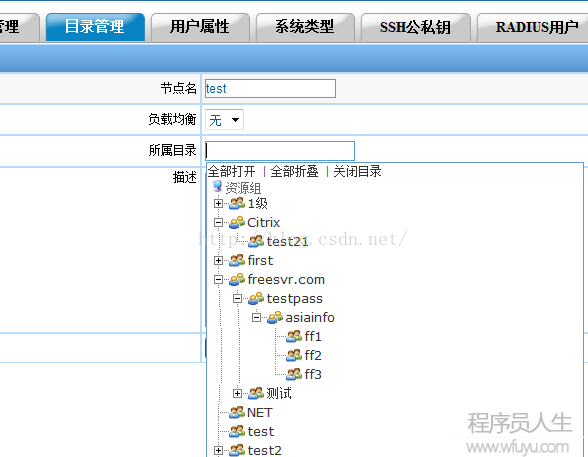Click the 资源组 root computer icon
Image resolution: width=588 pixels, height=457 pixels.
coord(217,186)
